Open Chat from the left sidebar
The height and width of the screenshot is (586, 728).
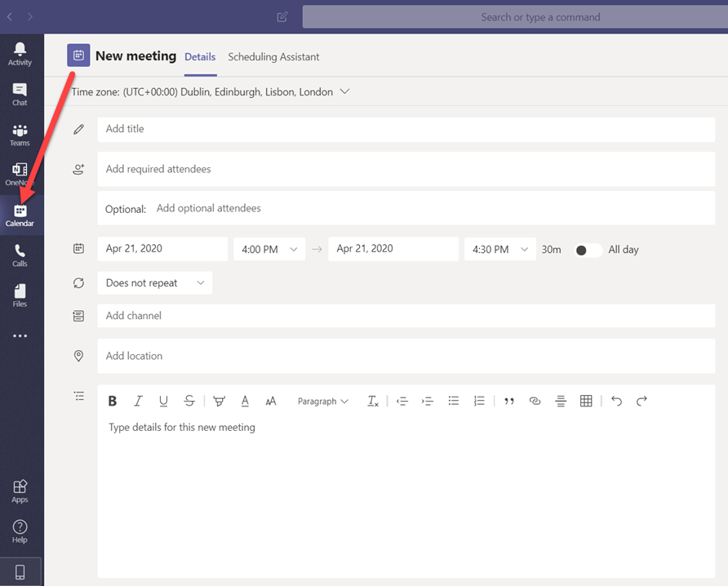tap(20, 94)
